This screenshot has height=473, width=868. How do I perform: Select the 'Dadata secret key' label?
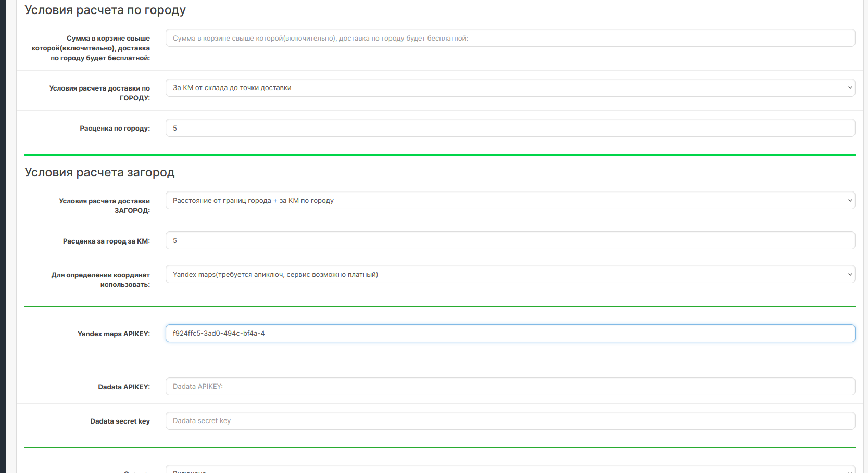120,421
